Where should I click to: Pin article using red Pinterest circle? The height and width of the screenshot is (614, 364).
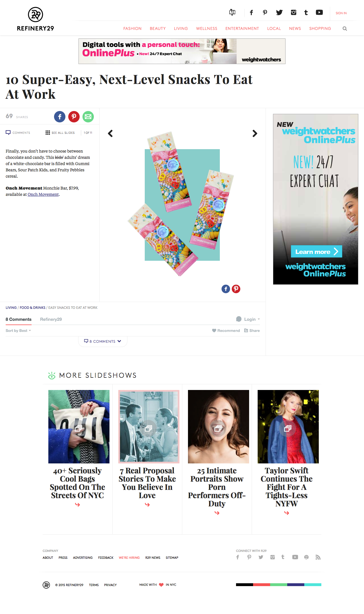pos(74,117)
